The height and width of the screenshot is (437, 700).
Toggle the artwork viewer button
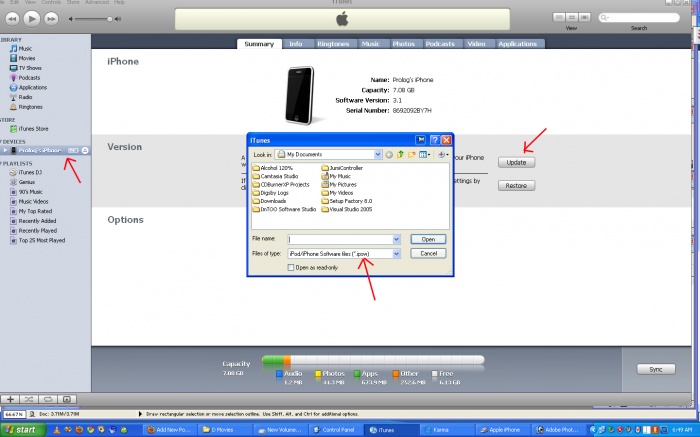click(67, 399)
